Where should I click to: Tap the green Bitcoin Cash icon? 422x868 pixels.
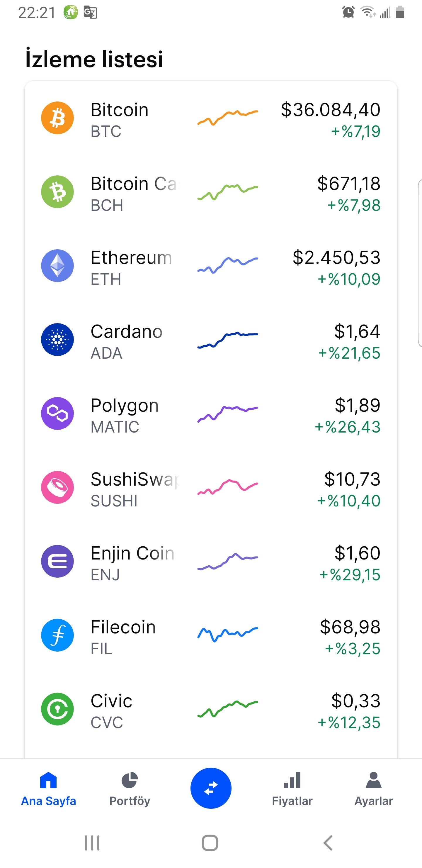coord(57,192)
